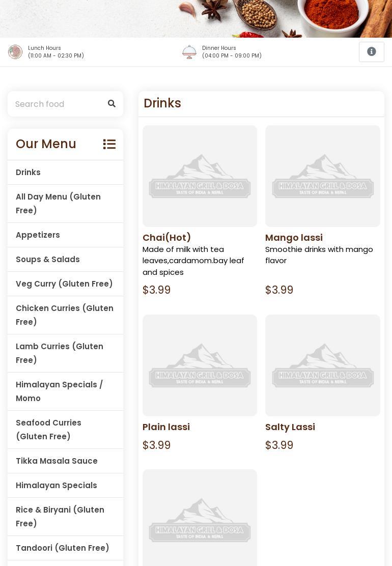The image size is (392, 566).
Task: Open Himalayan Specials / Momo category
Action: [x=65, y=391]
